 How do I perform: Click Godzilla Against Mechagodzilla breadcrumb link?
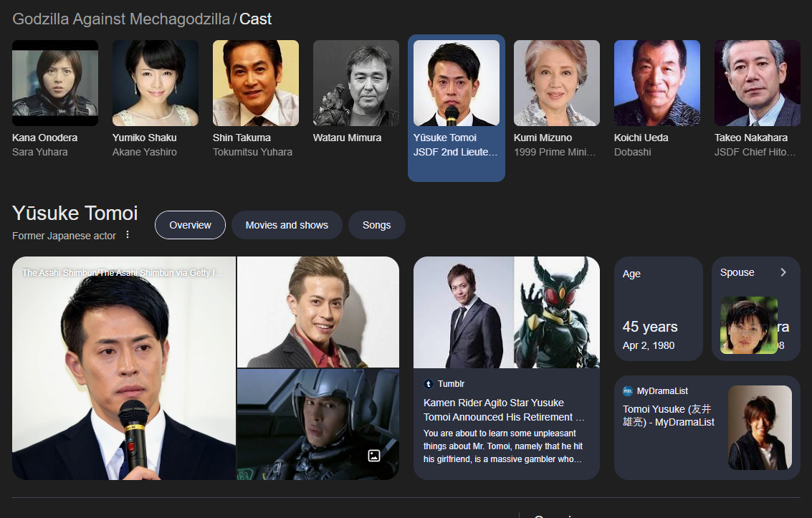tap(121, 19)
